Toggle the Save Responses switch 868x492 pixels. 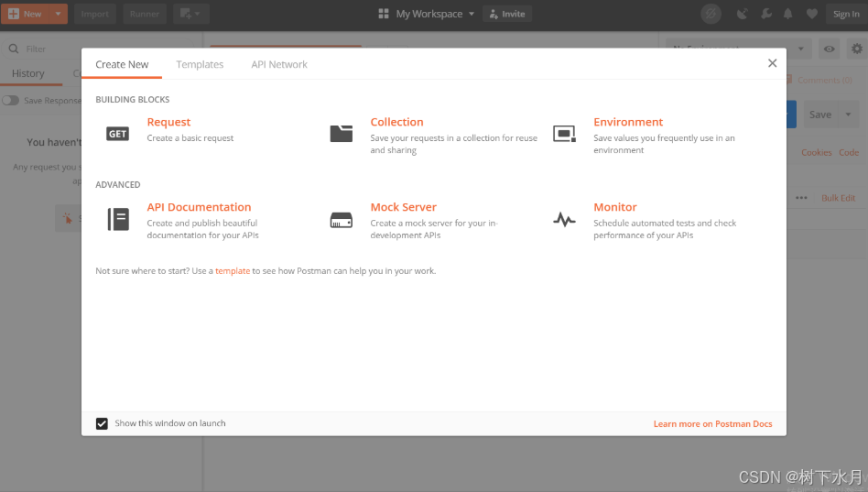click(x=10, y=100)
